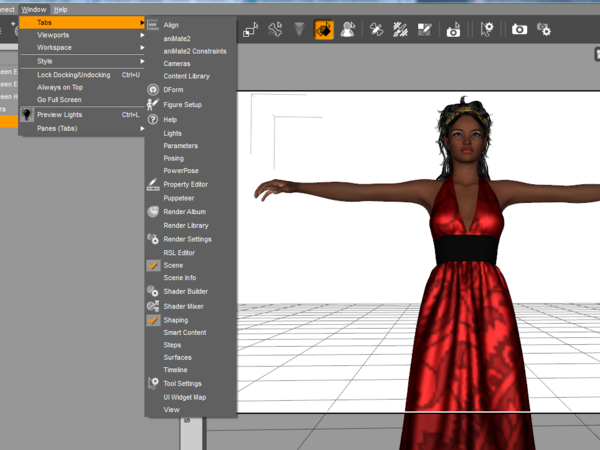Open the View tab entry
Viewport: 600px width, 450px height.
tap(191, 409)
